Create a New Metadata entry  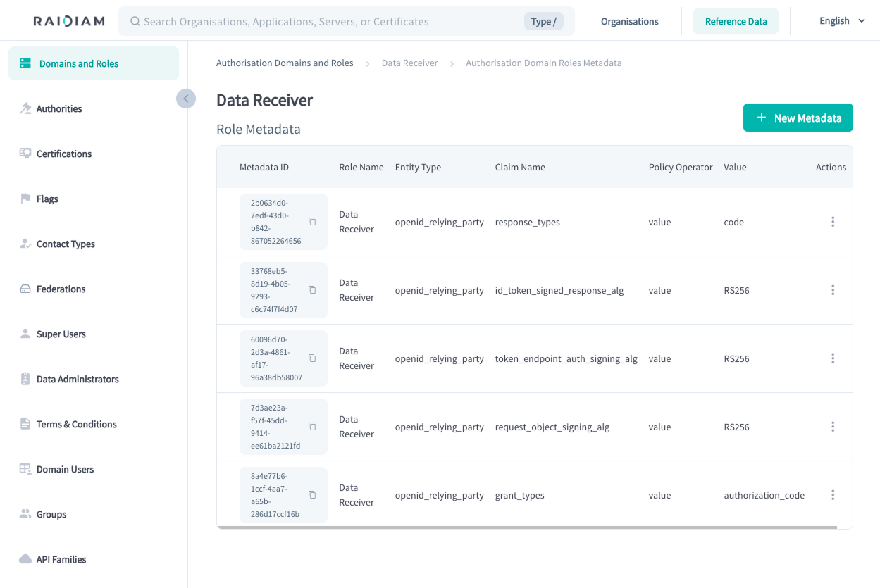798,118
